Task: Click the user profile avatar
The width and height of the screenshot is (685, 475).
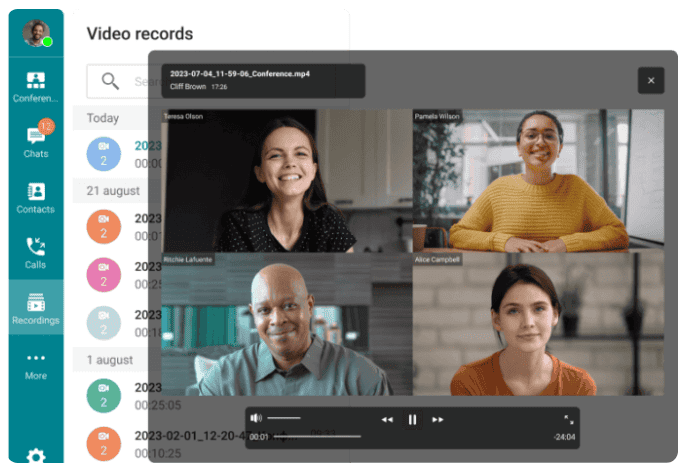Action: click(x=36, y=34)
